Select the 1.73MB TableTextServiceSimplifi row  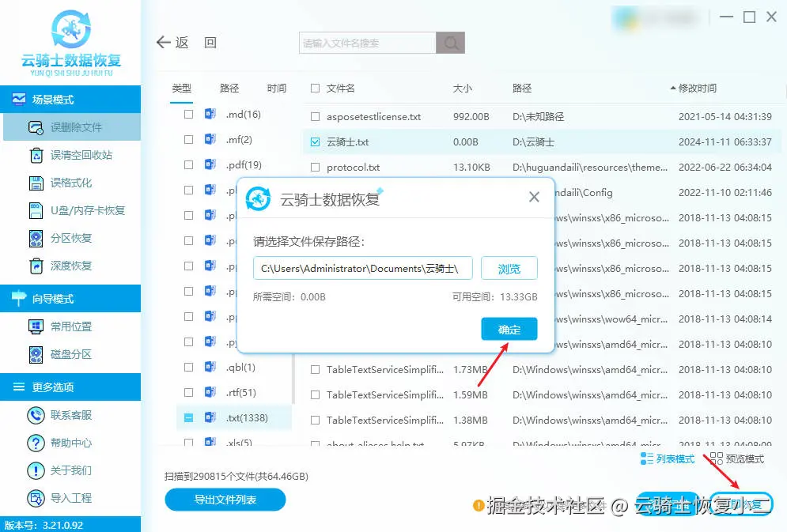pos(542,369)
